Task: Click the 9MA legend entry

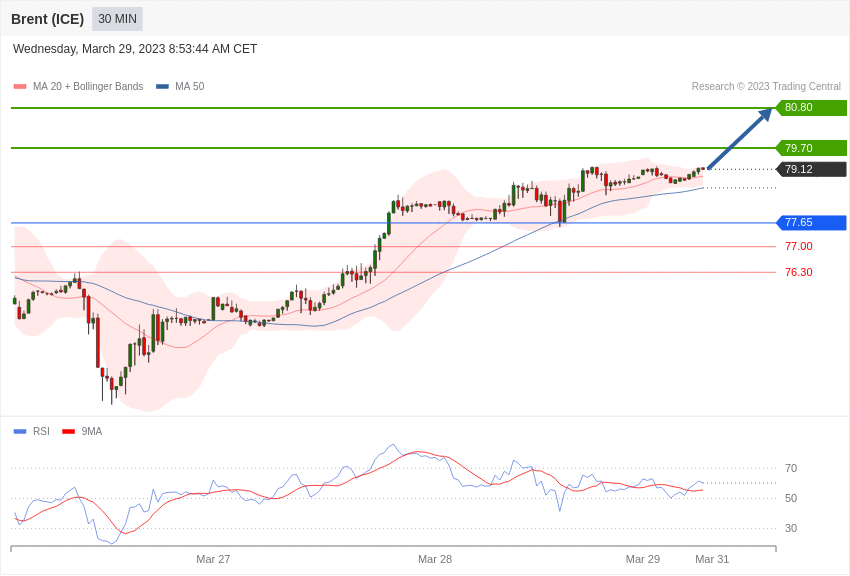Action: click(x=92, y=432)
